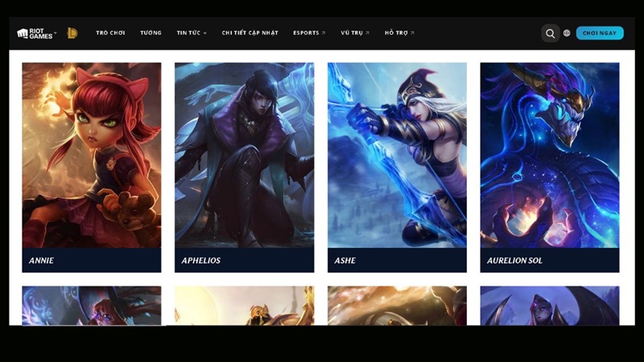
Task: Open second-row champion card below Ashe
Action: 397,306
